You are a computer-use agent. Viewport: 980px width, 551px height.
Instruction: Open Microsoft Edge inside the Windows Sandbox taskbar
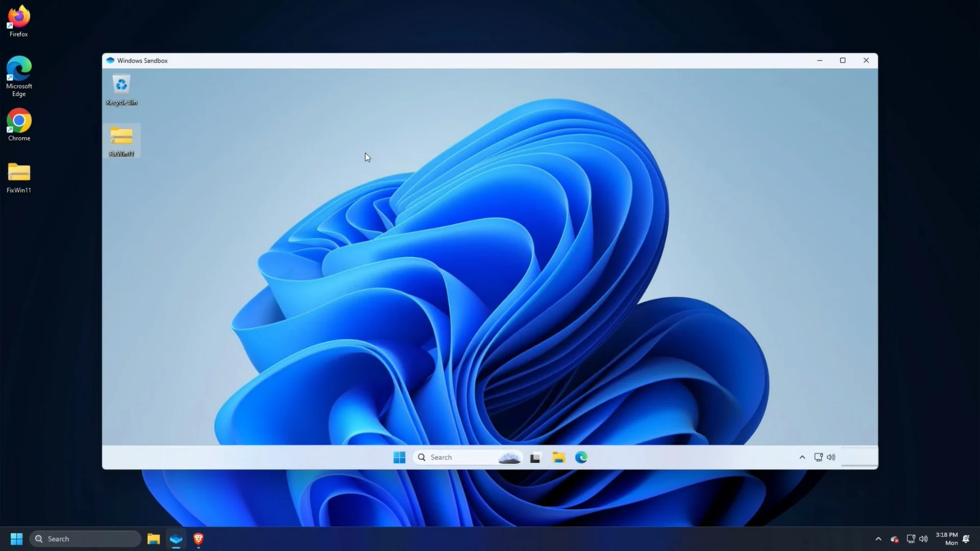click(x=581, y=457)
